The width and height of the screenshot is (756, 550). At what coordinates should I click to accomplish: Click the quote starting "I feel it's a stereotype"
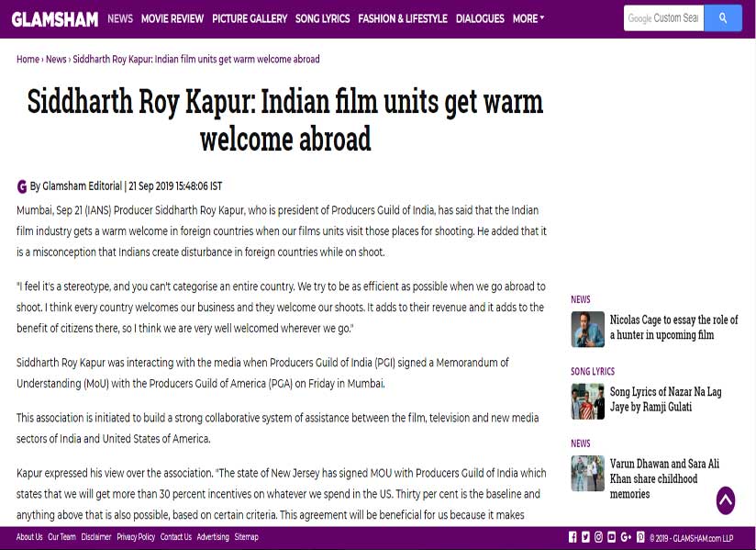click(x=281, y=308)
